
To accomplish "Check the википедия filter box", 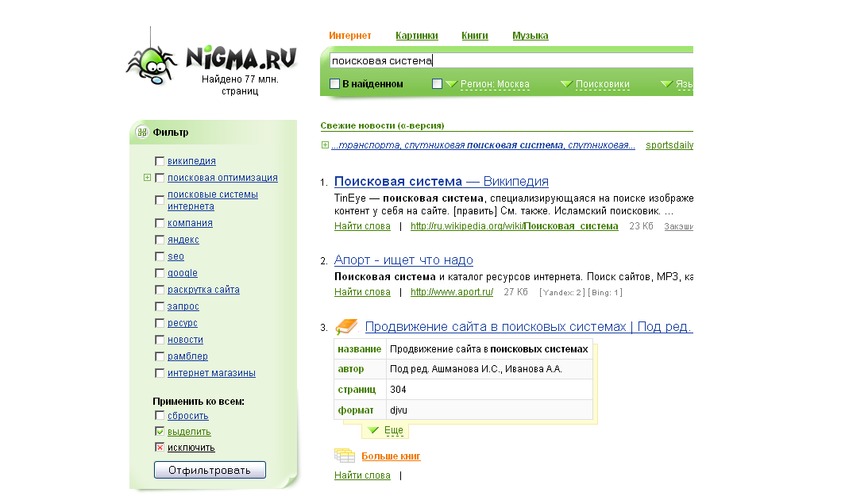I will (160, 161).
